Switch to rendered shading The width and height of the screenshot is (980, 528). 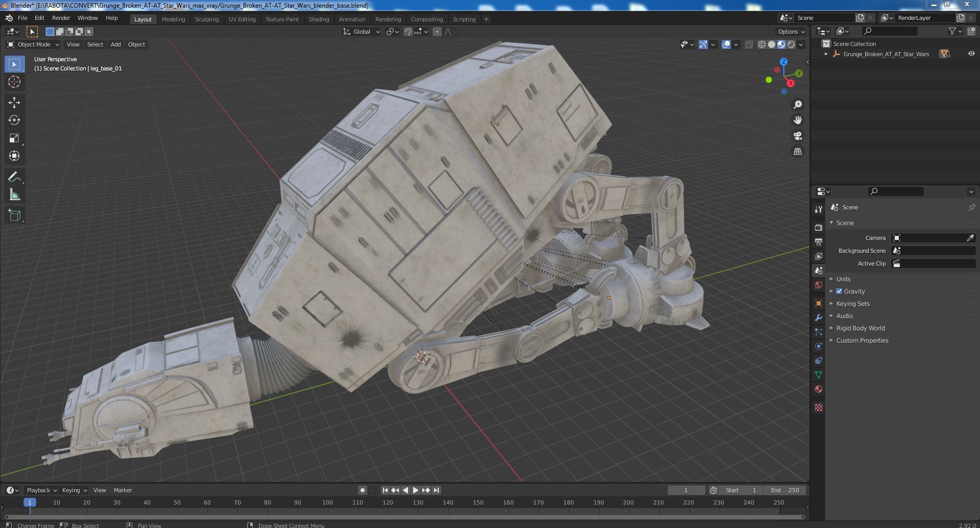point(791,44)
